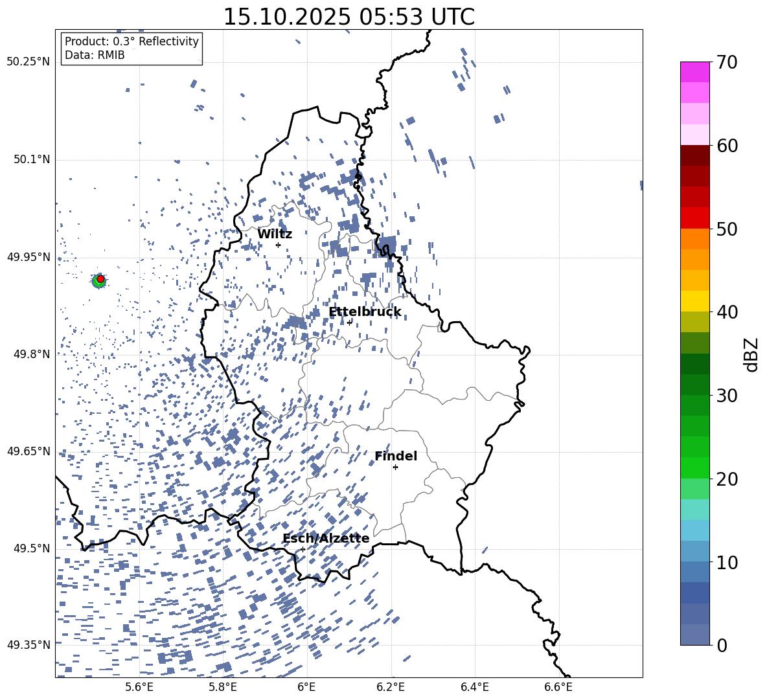Viewport: 767px width, 700px height.
Task: Click the 50.1°N latitude tick label
Action: pos(32,159)
